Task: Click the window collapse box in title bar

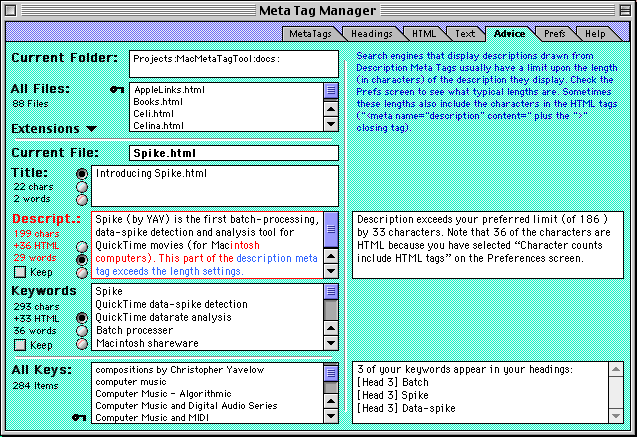Action: pos(626,10)
